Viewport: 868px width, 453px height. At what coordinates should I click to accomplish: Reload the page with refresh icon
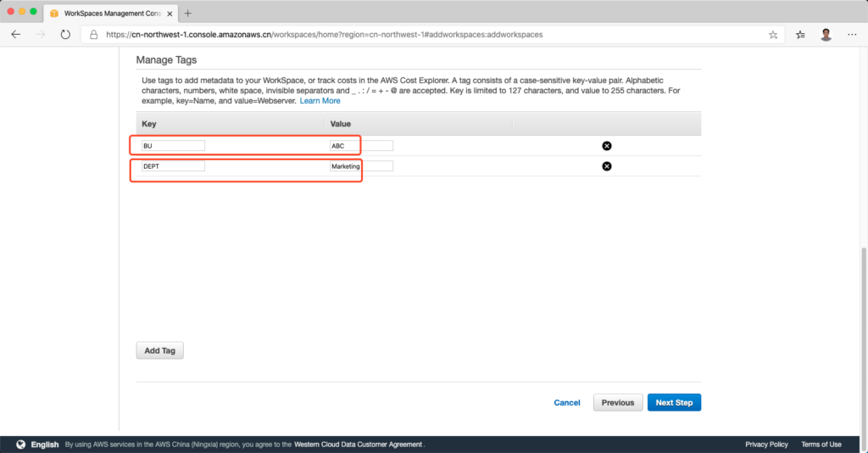(x=65, y=35)
